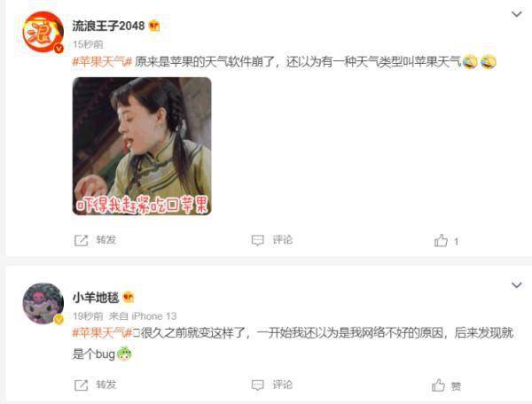The image size is (532, 404).
Task: Open username 流浪王子2048
Action: click(x=108, y=26)
